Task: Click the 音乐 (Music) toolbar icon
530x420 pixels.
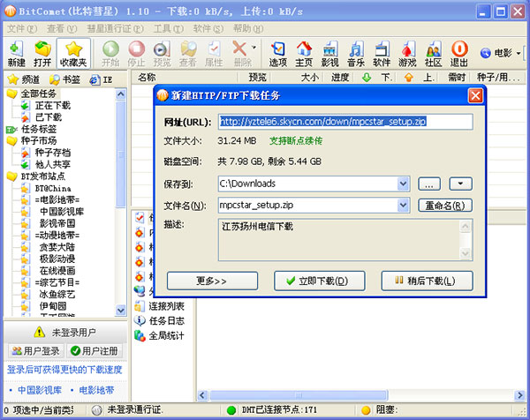Action: 355,53
